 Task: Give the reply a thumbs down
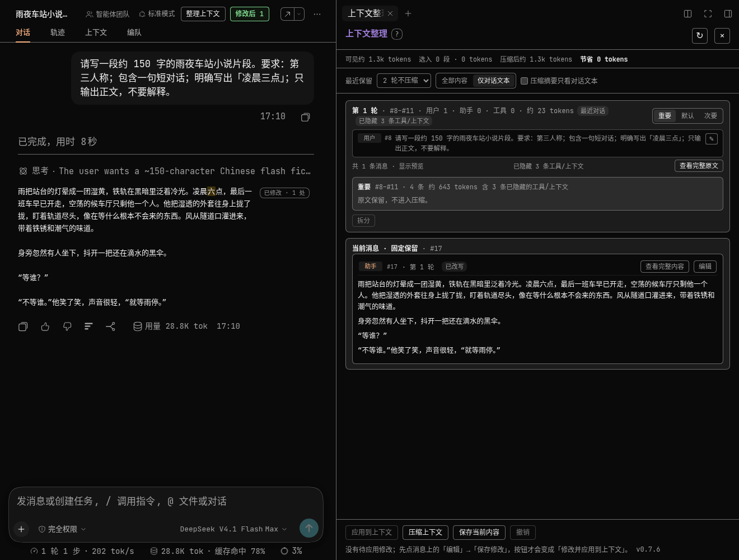(x=67, y=326)
